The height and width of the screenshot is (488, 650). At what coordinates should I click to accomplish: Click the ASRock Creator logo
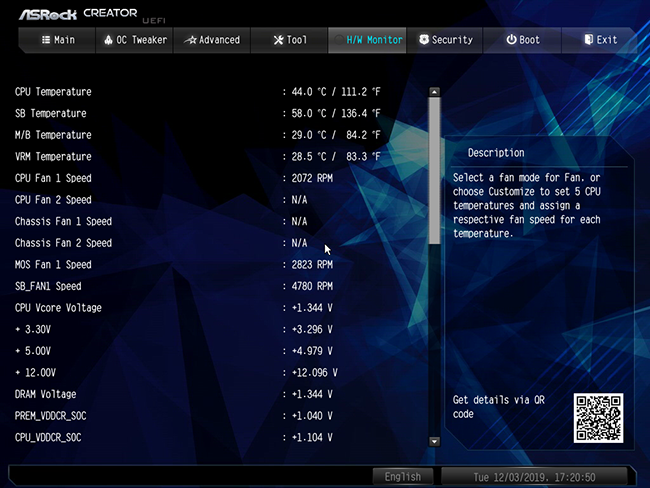pos(78,14)
